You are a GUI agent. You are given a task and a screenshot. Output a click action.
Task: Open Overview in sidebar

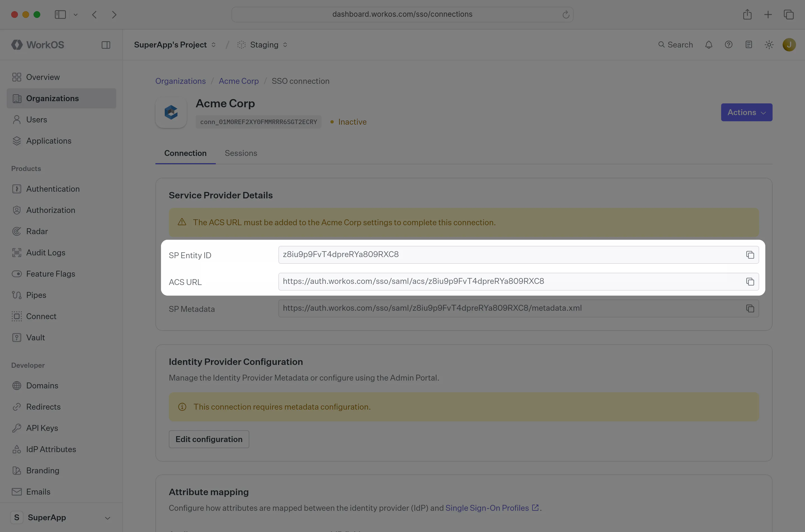tap(61, 77)
